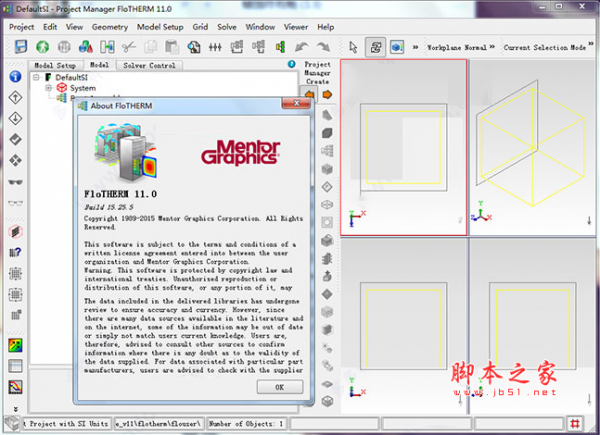Click the flouser path status field
The height and width of the screenshot is (435, 600).
coord(158,424)
